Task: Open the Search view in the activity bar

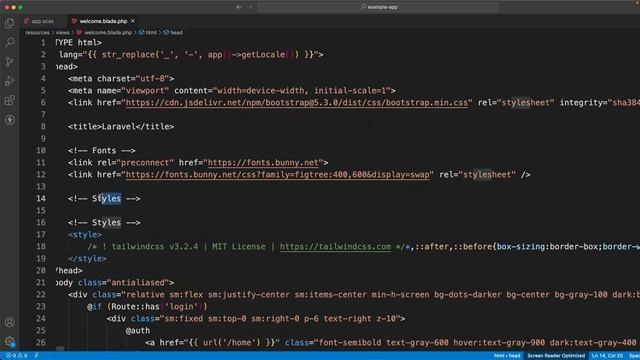Action: (9, 42)
